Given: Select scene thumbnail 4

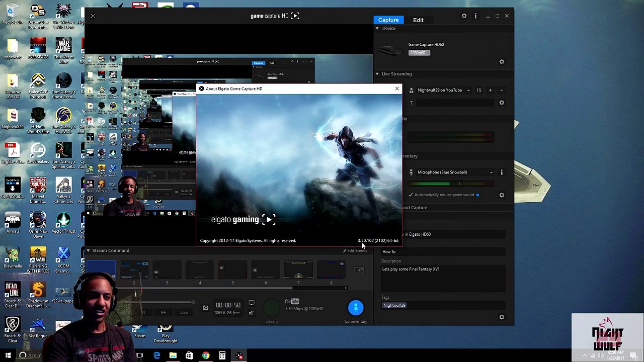Looking at the screenshot, I should [200, 270].
